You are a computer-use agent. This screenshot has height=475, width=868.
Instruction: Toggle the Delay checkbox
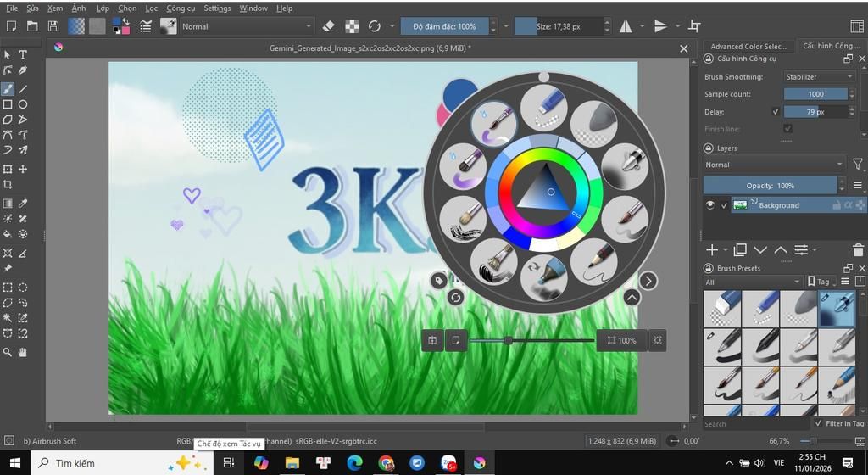[x=776, y=112]
